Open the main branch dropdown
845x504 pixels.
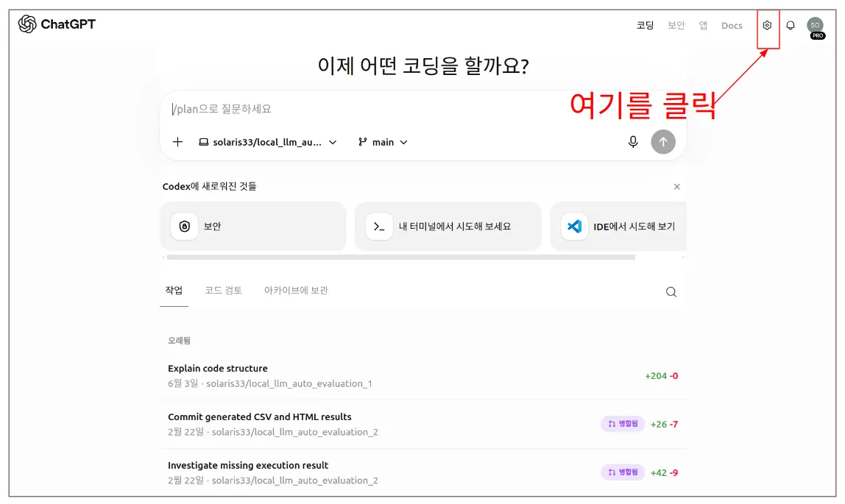pyautogui.click(x=383, y=142)
